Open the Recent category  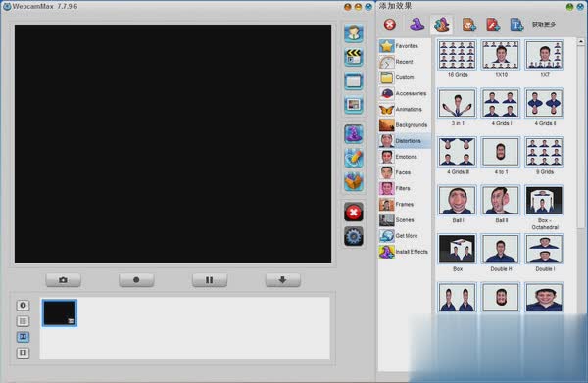click(405, 62)
